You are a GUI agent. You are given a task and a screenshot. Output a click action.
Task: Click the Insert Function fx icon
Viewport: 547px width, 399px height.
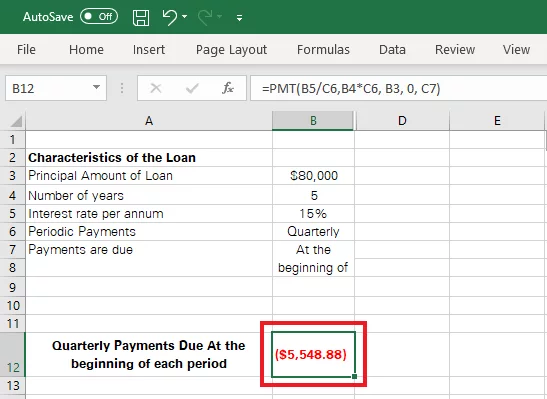(x=227, y=88)
